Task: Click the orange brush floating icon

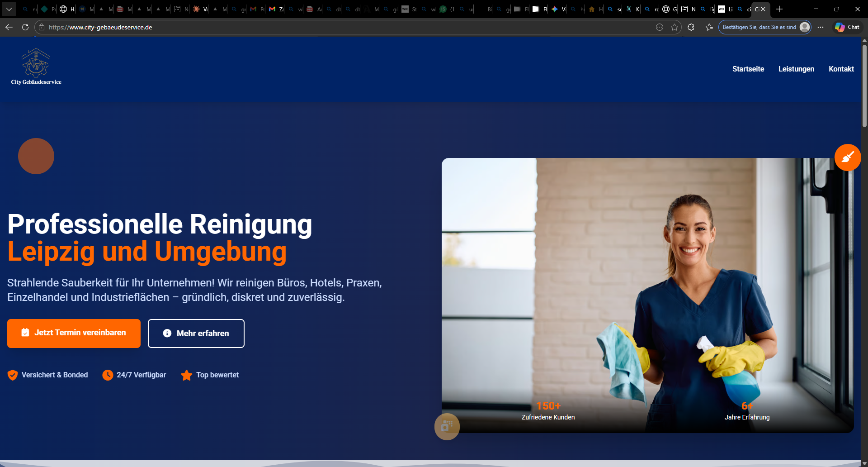Action: (848, 157)
